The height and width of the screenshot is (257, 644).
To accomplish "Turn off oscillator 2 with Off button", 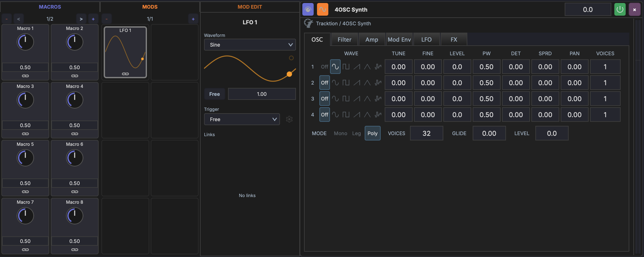I will pos(324,83).
